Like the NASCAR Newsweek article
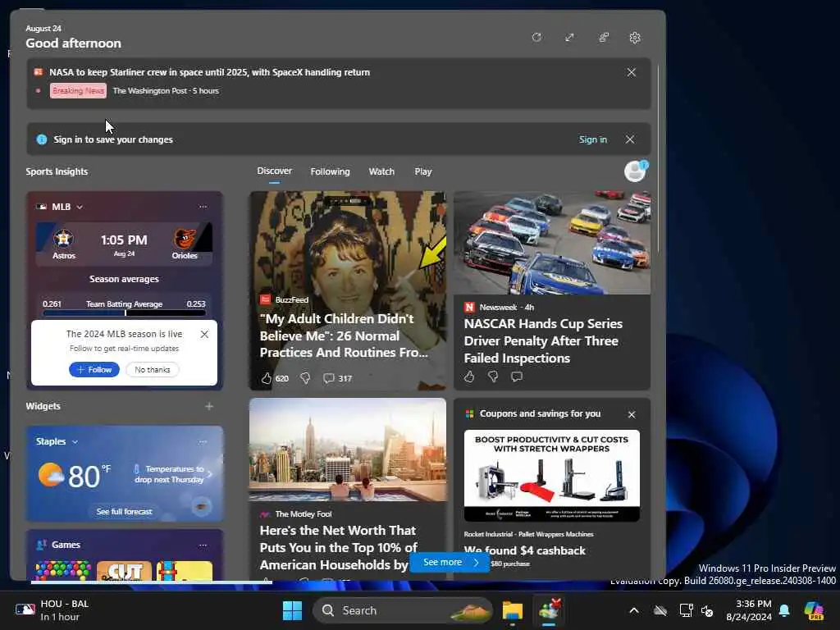The width and height of the screenshot is (840, 630). coord(469,377)
